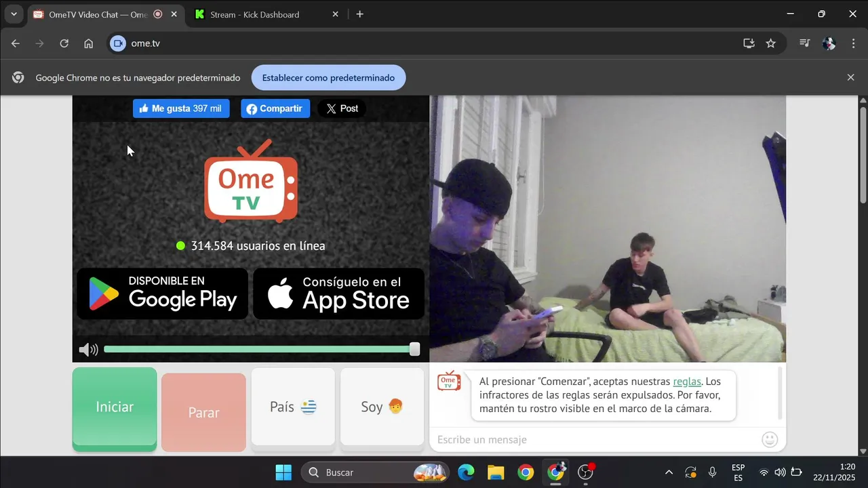Adjust the volume slider handle

tap(414, 349)
